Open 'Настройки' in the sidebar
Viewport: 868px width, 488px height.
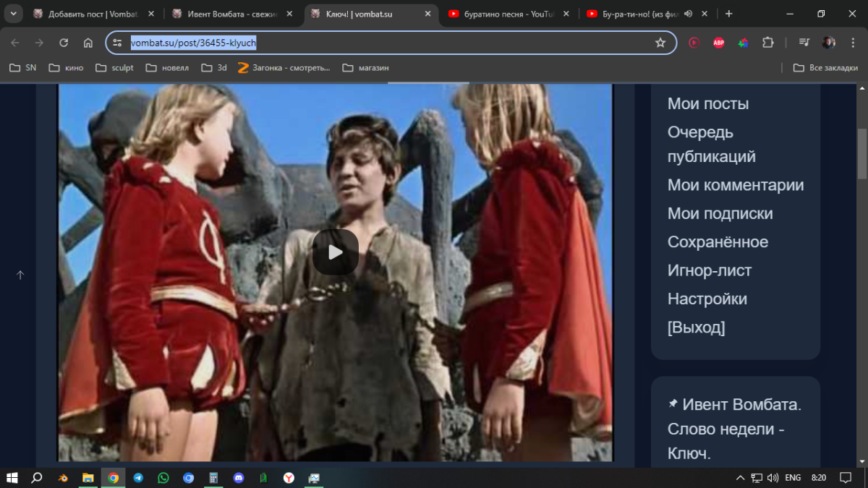coord(707,299)
